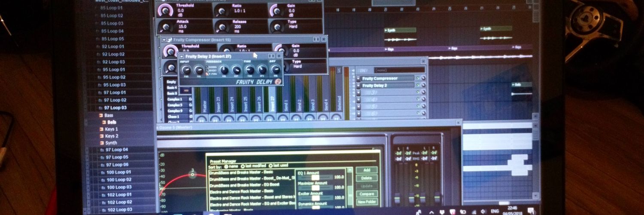Open the Fruity Delay 2 effect slot menu arrow
Image resolution: width=644 pixels, height=215 pixels.
(x=358, y=86)
